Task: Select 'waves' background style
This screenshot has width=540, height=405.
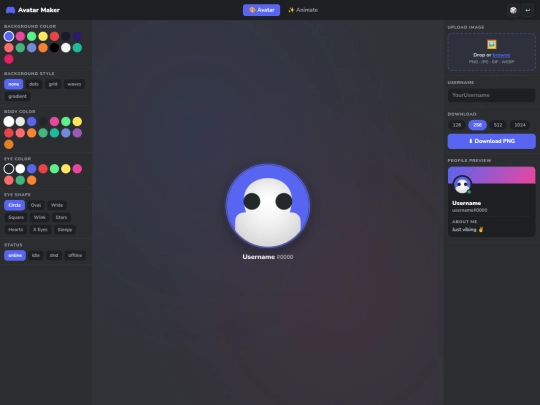Action: [74, 84]
